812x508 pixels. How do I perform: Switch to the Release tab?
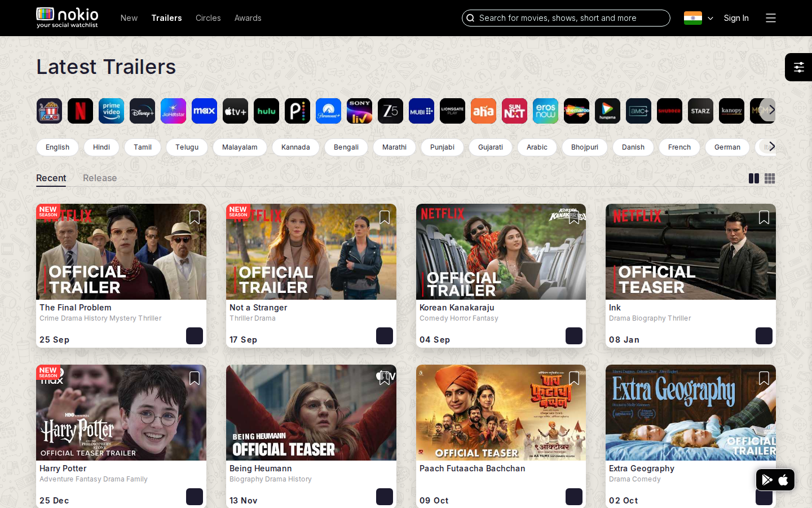pos(100,178)
